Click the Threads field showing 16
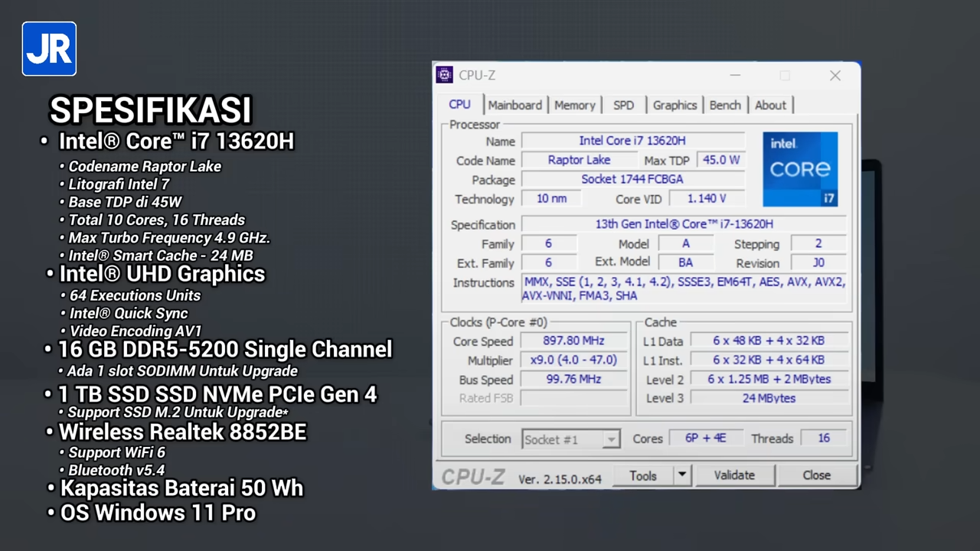 pyautogui.click(x=823, y=438)
